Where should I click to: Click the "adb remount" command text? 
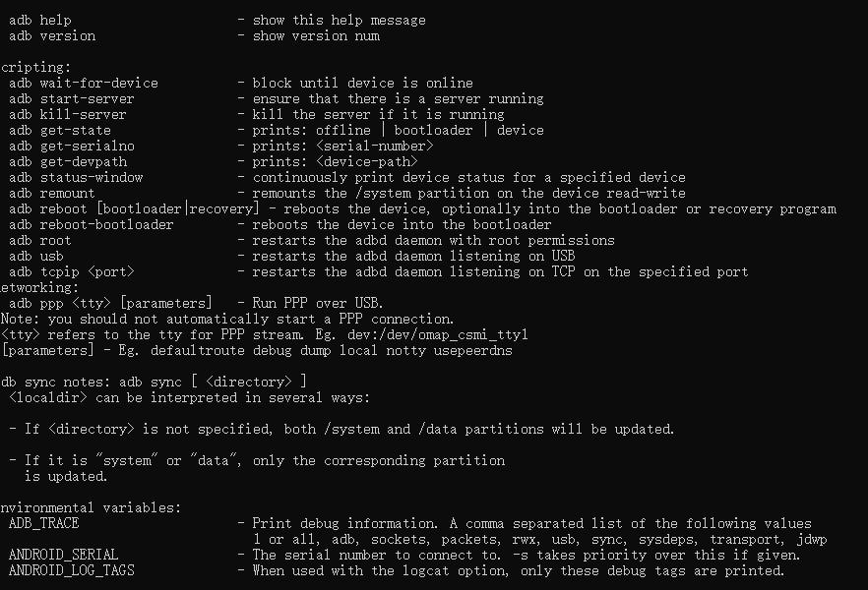click(x=52, y=193)
